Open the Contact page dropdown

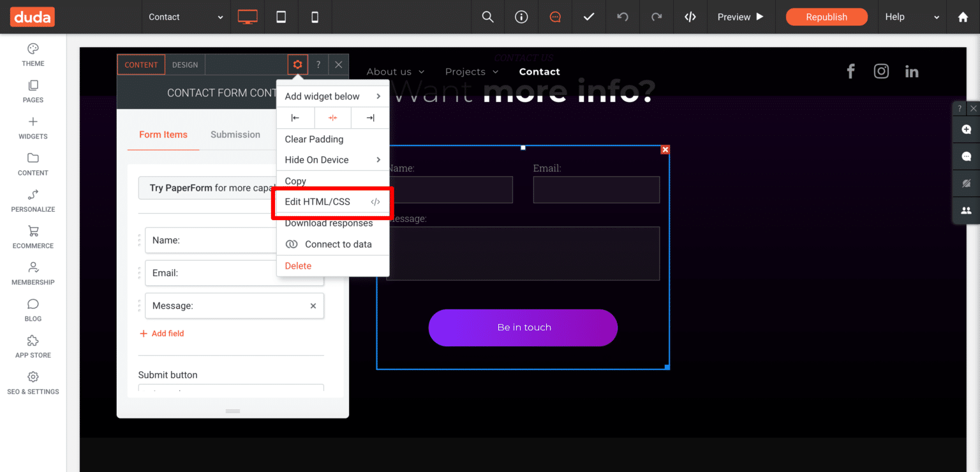[186, 17]
